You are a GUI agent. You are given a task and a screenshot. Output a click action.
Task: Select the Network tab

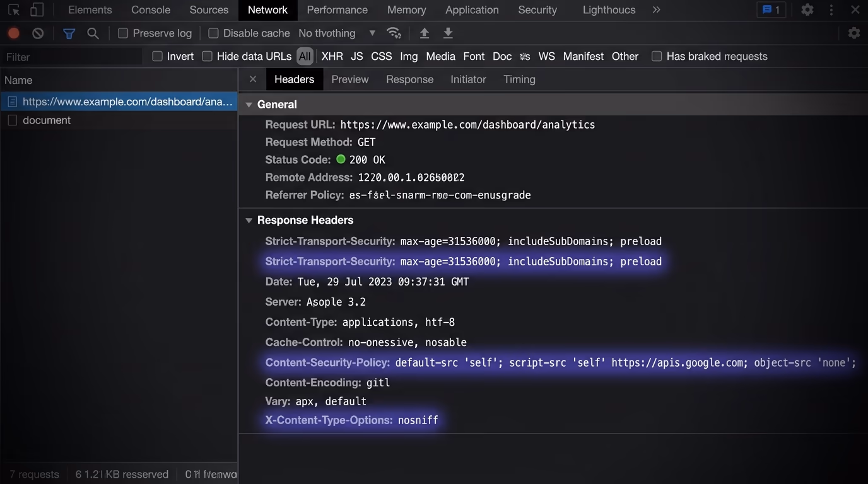click(267, 10)
